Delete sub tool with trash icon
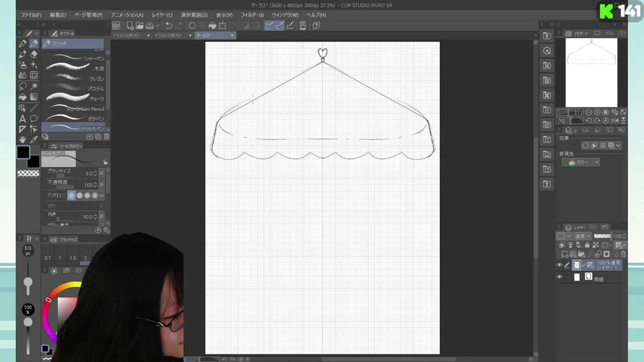This screenshot has height=362, width=644. 106,137
